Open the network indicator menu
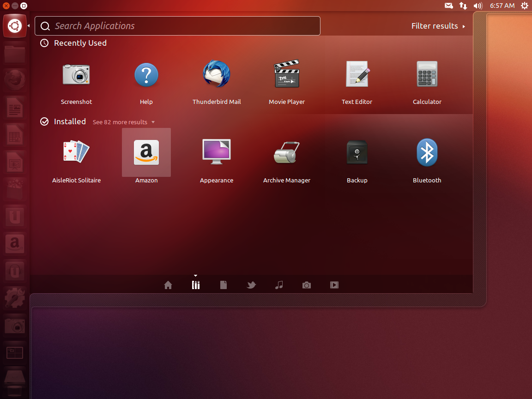This screenshot has width=532, height=399. point(463,6)
